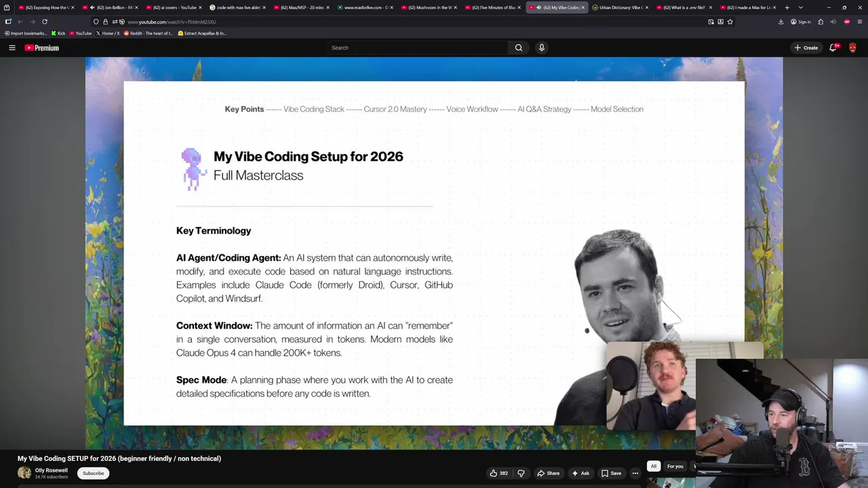This screenshot has width=868, height=488.
Task: Focus the YouTube search input field
Action: click(x=417, y=47)
